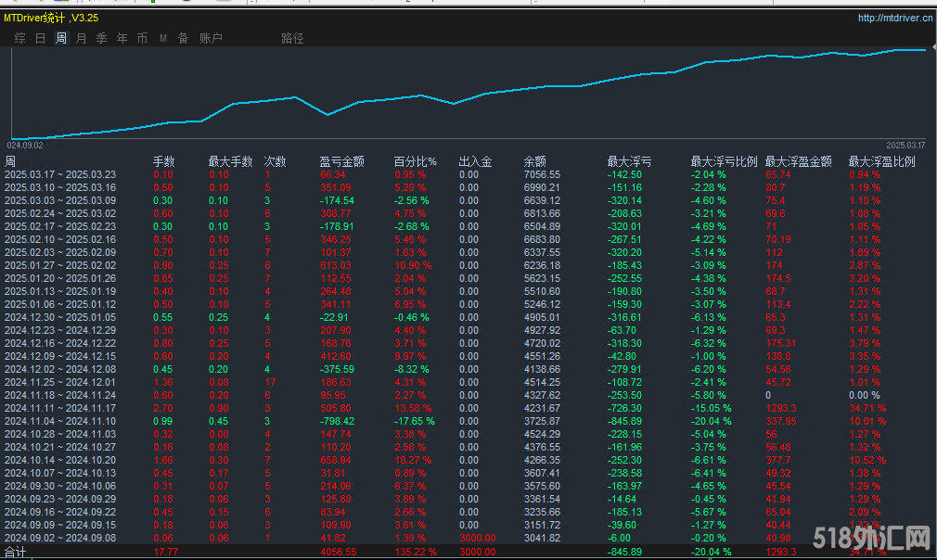Open the http://mtdriver.cn link
937x560 pixels.
click(895, 18)
